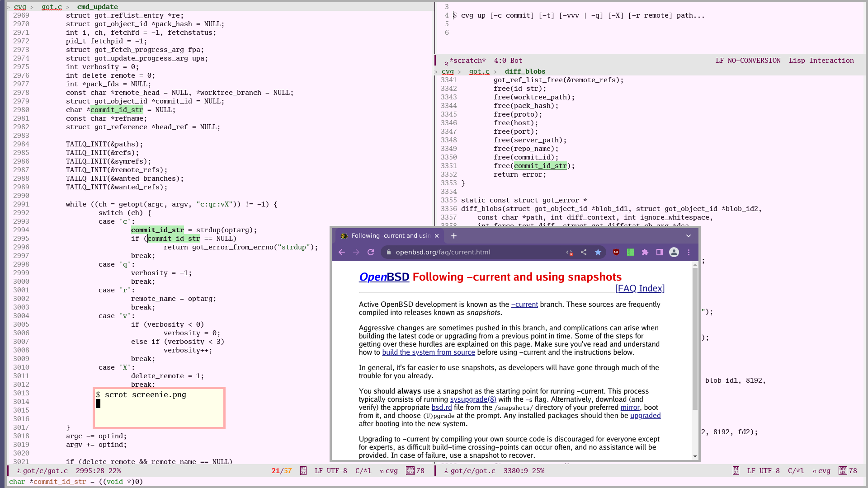Open the extensions puzzle menu

(645, 252)
